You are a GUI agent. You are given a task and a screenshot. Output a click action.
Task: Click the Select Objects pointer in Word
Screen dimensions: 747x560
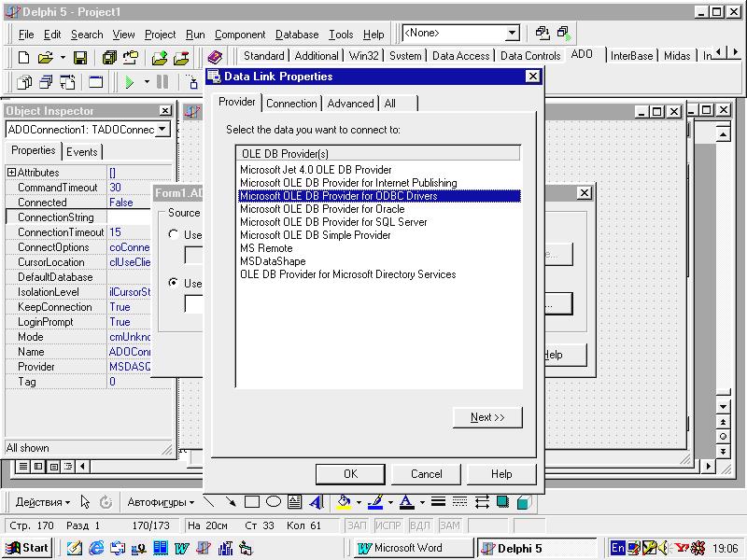(x=85, y=501)
